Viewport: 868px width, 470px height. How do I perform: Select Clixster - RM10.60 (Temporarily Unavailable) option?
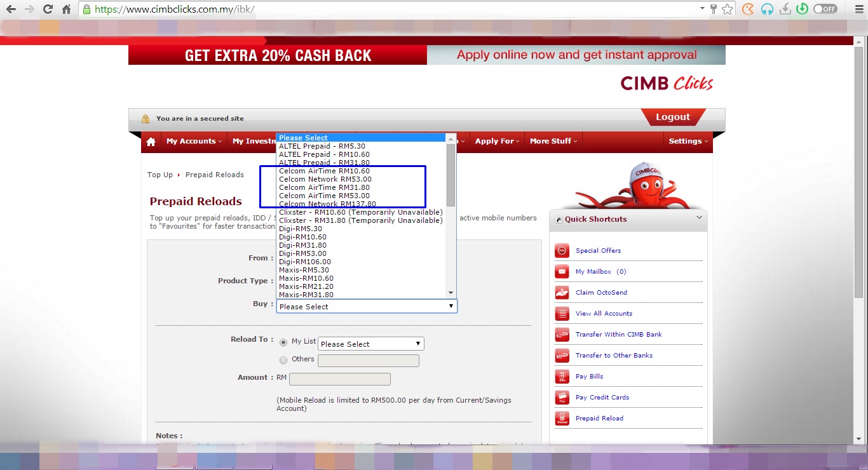click(362, 212)
